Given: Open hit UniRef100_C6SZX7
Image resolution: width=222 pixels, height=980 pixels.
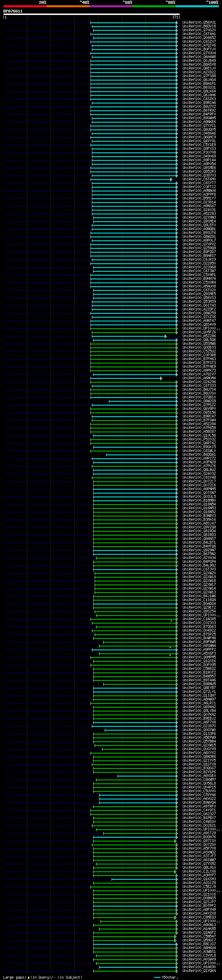Looking at the screenshot, I should [x=199, y=41].
